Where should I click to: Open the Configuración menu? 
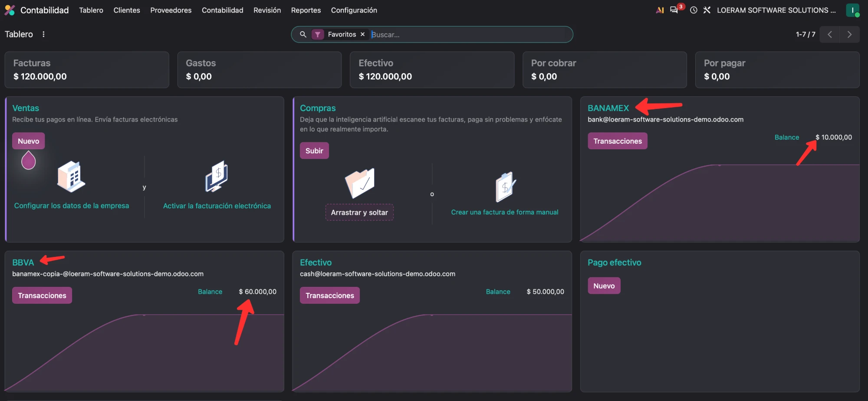pos(354,10)
